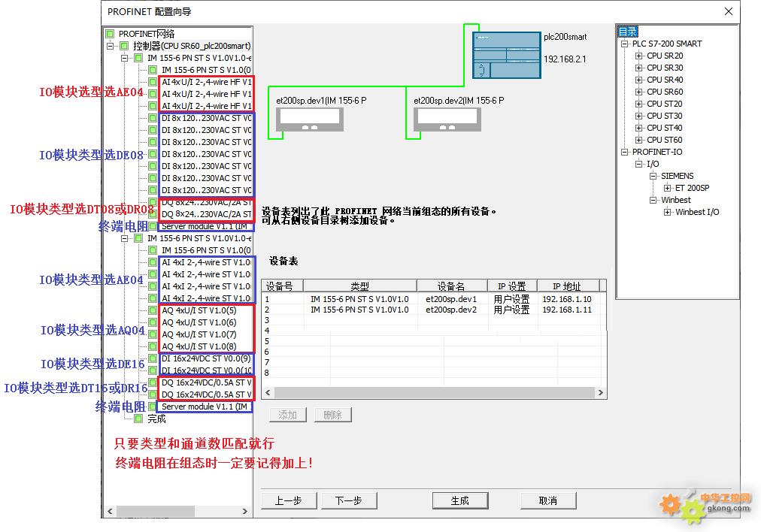Image resolution: width=761 pixels, height=532 pixels.
Task: Expand the CPU ST30 catalog node
Action: pos(638,116)
